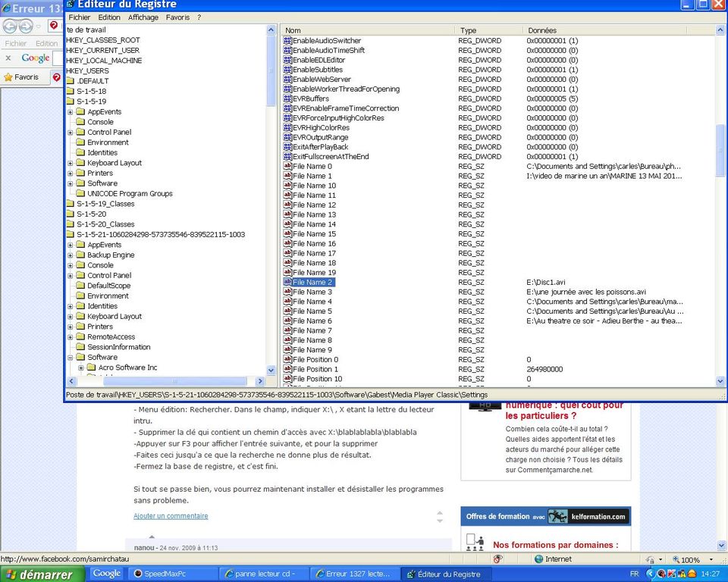Screen dimensions: 728x582
Task: Open the Edition menu in Registry Editor
Action: tap(109, 17)
